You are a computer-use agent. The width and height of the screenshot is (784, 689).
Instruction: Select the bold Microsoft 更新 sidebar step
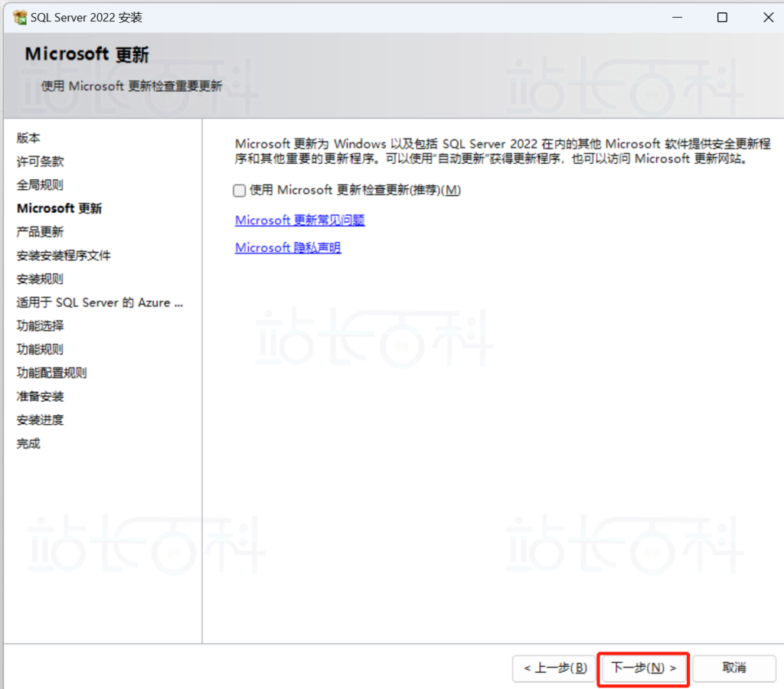click(60, 208)
